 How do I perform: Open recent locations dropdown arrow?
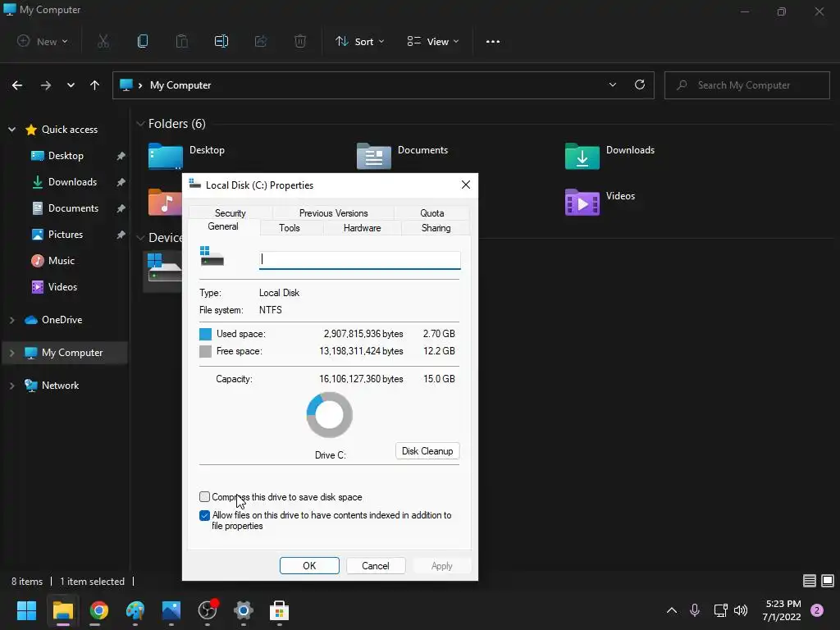71,85
